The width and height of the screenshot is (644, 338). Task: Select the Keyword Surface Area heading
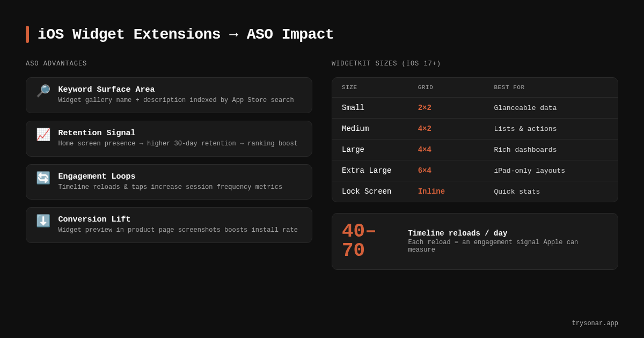click(x=106, y=90)
